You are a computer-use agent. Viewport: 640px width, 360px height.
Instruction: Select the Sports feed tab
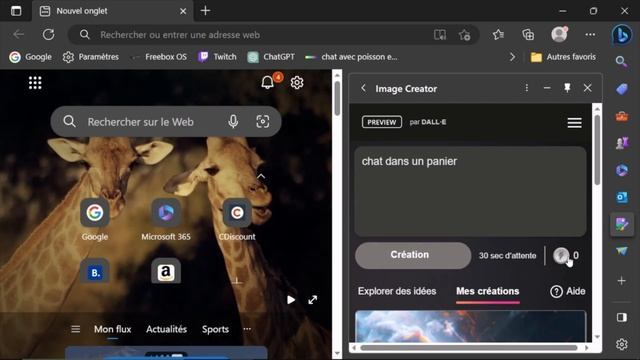(215, 329)
